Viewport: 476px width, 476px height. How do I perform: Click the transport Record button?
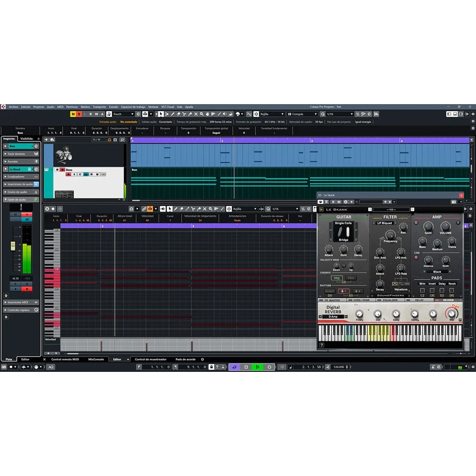click(269, 367)
